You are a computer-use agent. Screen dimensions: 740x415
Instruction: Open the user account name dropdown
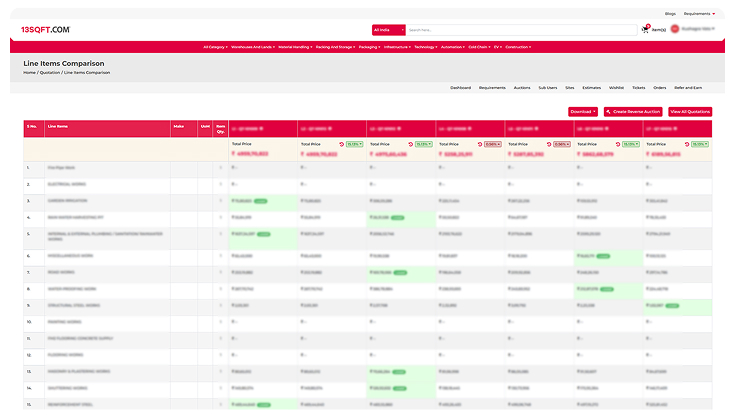[x=698, y=29]
